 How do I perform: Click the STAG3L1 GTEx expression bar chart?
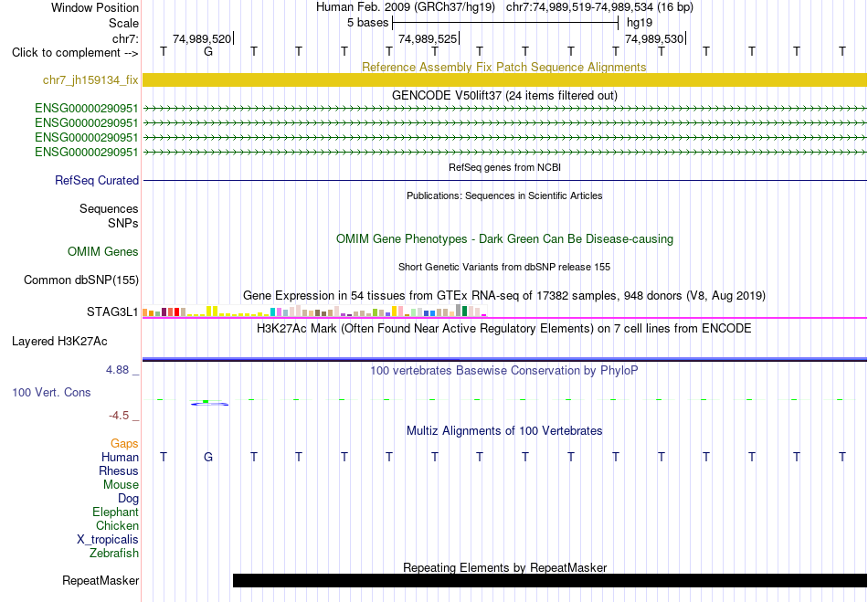click(314, 311)
